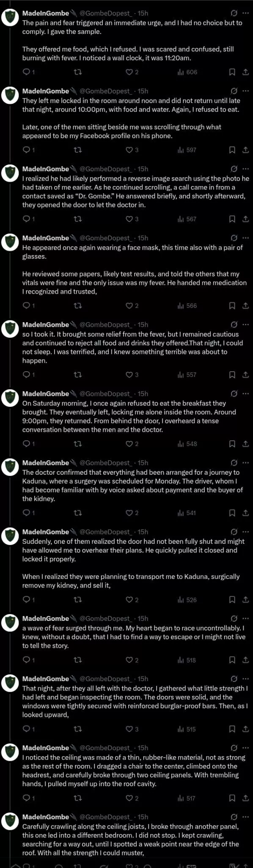This screenshot has width=253, height=868.
Task: Retweet the post about breaking ceiling panels
Action: coord(78,798)
